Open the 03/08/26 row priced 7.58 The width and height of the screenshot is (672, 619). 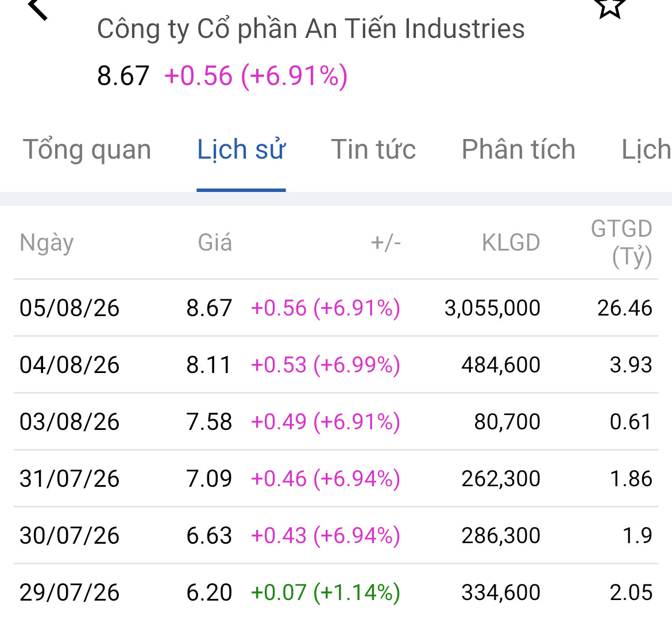[336, 422]
